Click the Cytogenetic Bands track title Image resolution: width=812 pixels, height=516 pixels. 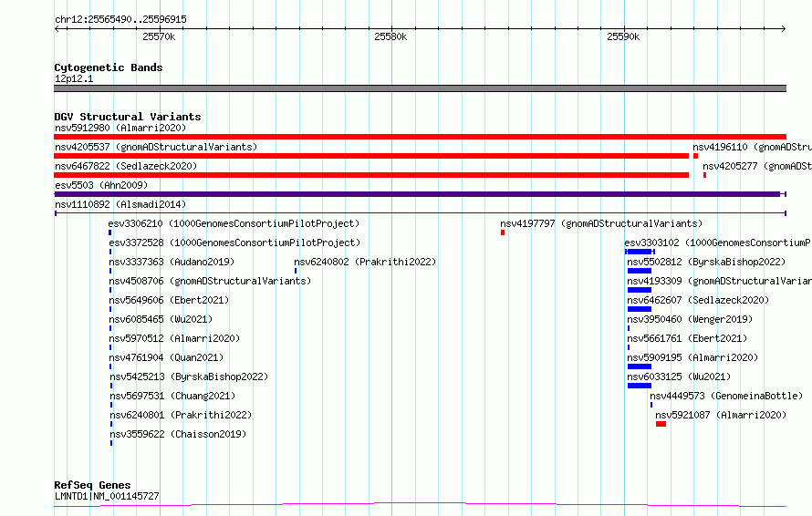[x=109, y=67]
